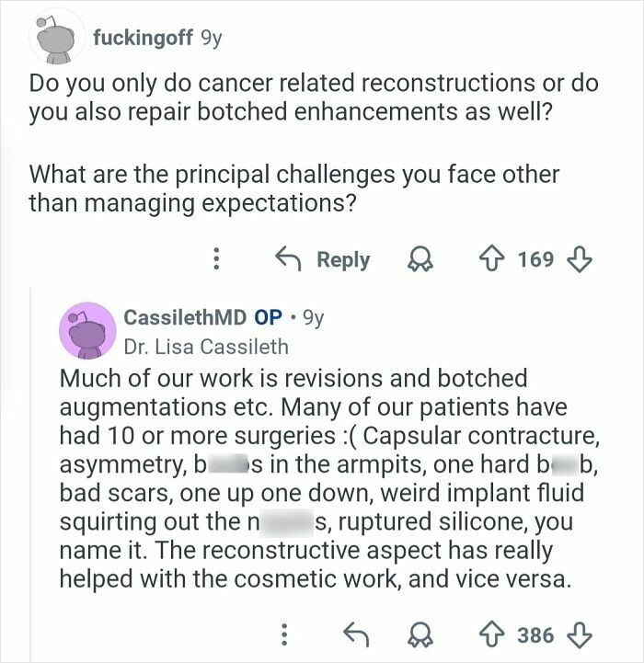Viewport: 644px width, 663px height.
Task: Open the three-dot menu on the top comment
Action: [x=216, y=259]
